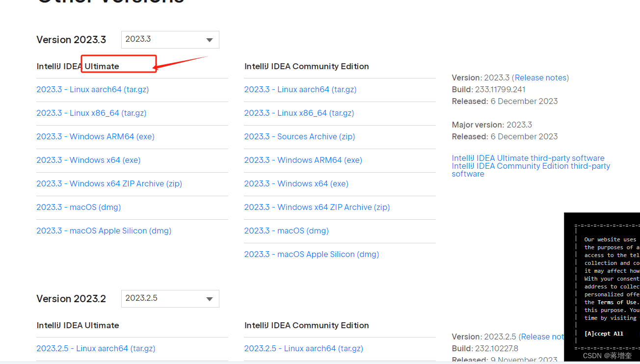
Task: Open the 2023.3 Release notes link
Action: click(540, 78)
